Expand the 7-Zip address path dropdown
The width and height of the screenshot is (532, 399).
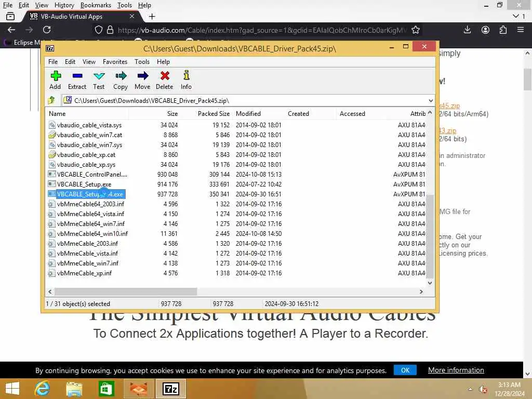(431, 100)
